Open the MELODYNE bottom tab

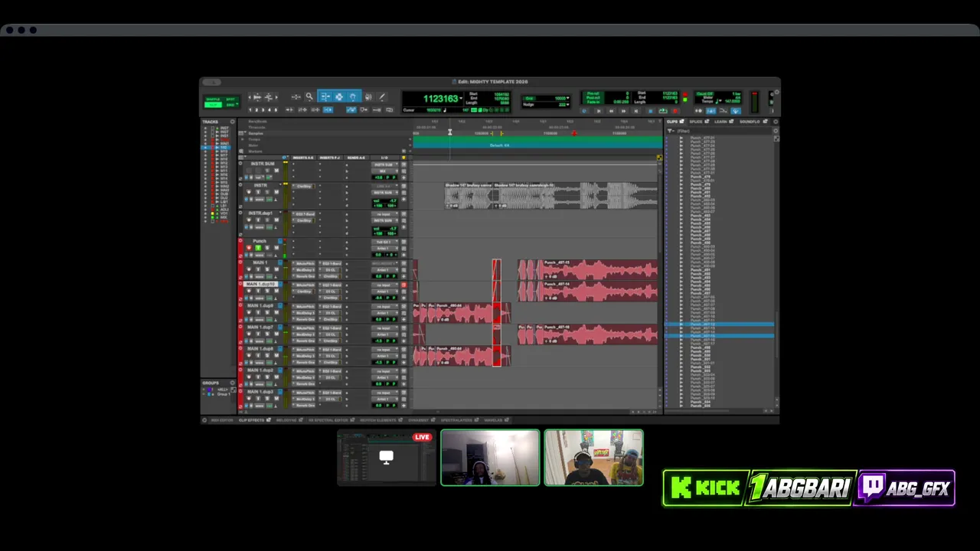coord(286,420)
